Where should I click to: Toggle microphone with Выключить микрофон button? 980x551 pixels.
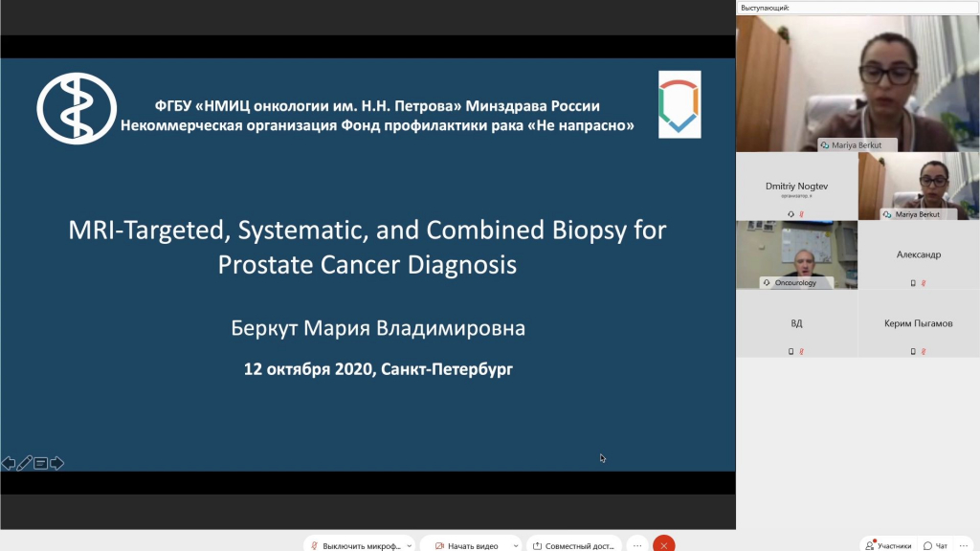[x=356, y=545]
